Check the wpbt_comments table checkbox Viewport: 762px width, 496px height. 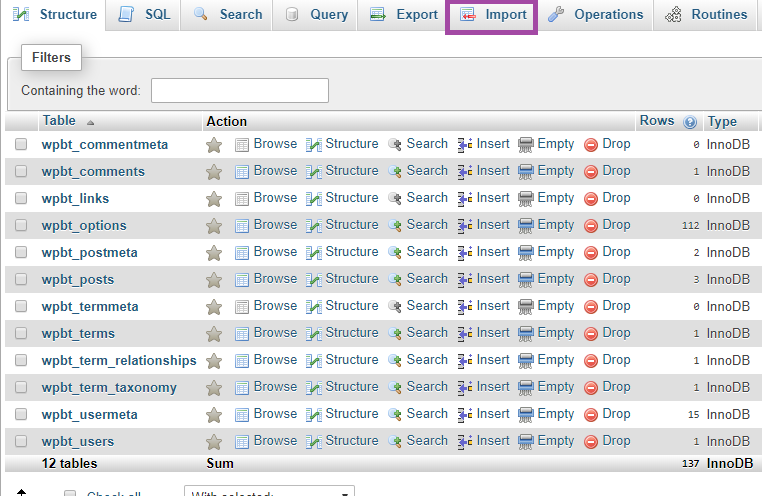(21, 172)
